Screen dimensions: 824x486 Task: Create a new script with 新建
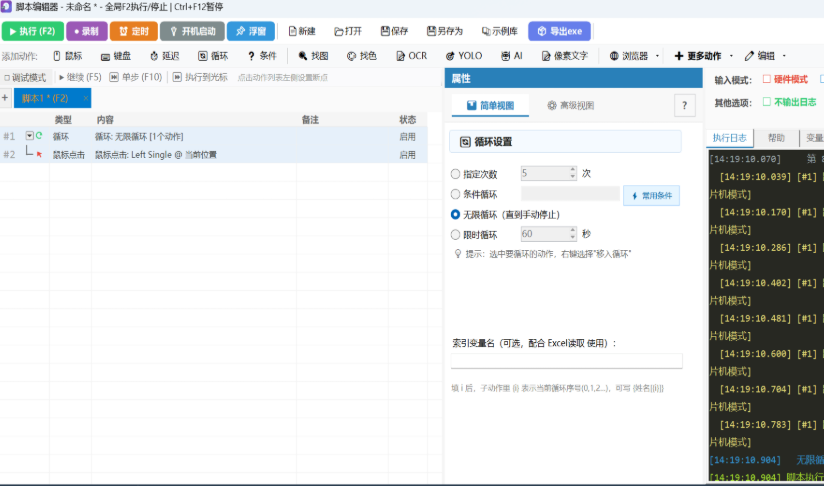302,31
